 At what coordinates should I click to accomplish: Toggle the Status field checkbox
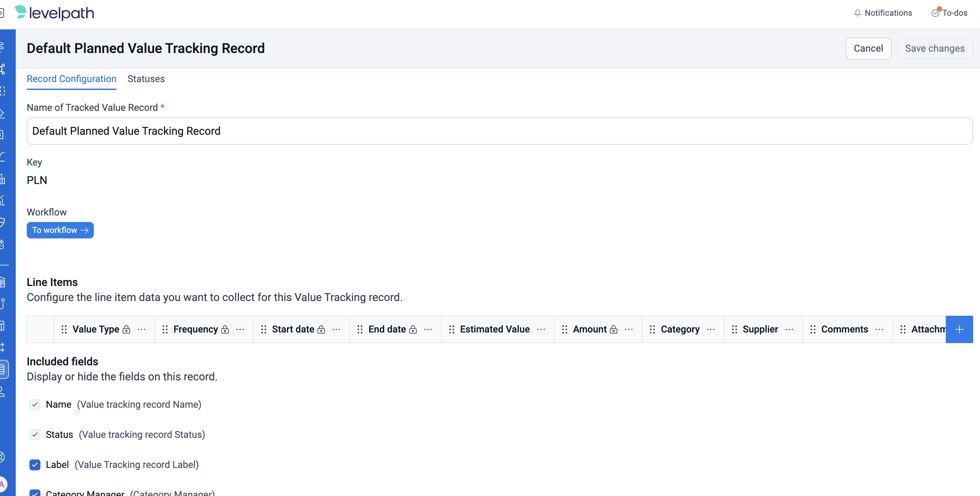[x=35, y=434]
